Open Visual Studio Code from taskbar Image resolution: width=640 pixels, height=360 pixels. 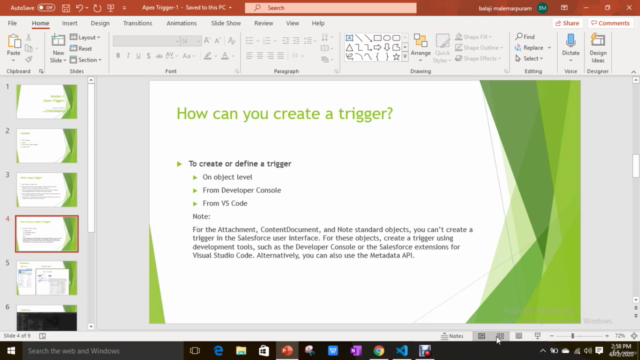click(x=402, y=351)
